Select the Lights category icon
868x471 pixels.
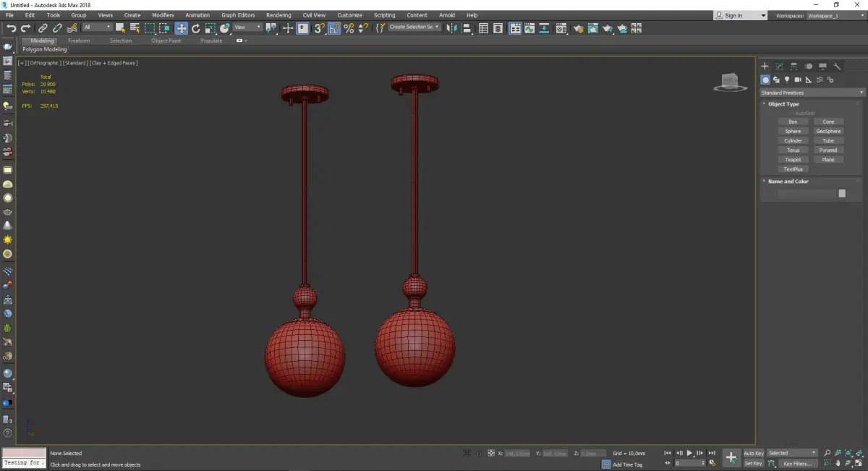tap(787, 80)
